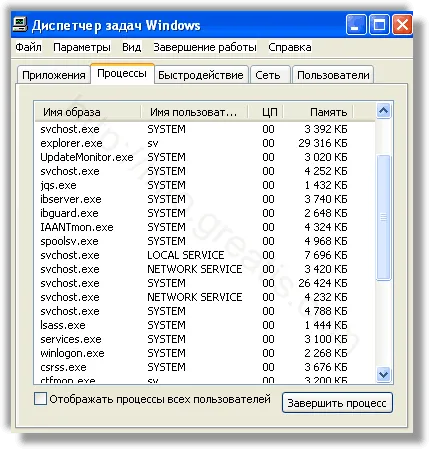Click SYSTEM user in lsass.exe row
The height and width of the screenshot is (449, 429).
[x=166, y=325]
